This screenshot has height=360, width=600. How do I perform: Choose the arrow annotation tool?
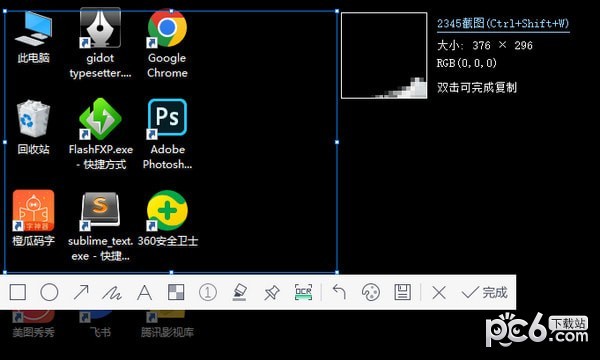pyautogui.click(x=81, y=293)
